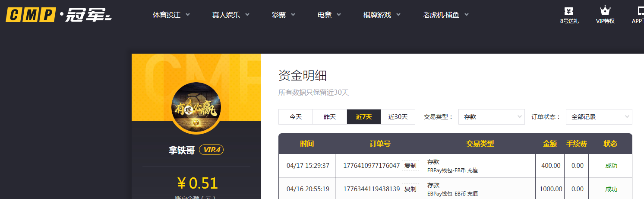Copy order number 1776410977176047
This screenshot has height=199, width=644.
coord(410,166)
